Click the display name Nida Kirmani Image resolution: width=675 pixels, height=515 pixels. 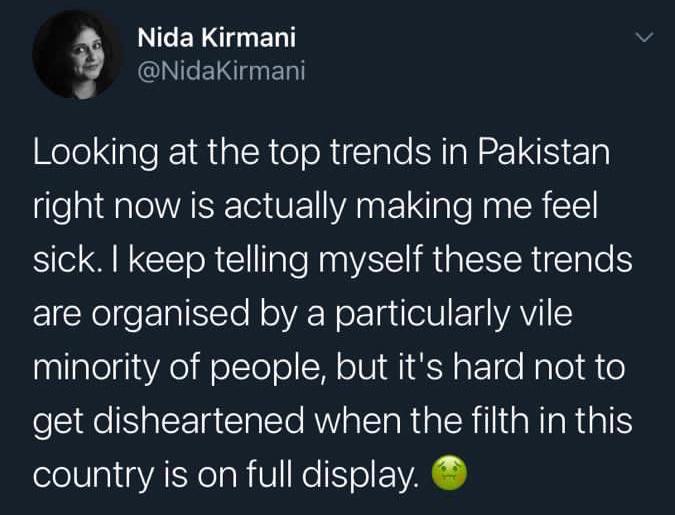[217, 37]
